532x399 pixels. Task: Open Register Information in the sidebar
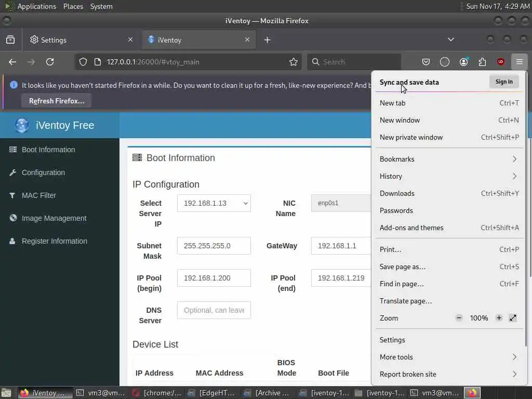click(x=54, y=241)
